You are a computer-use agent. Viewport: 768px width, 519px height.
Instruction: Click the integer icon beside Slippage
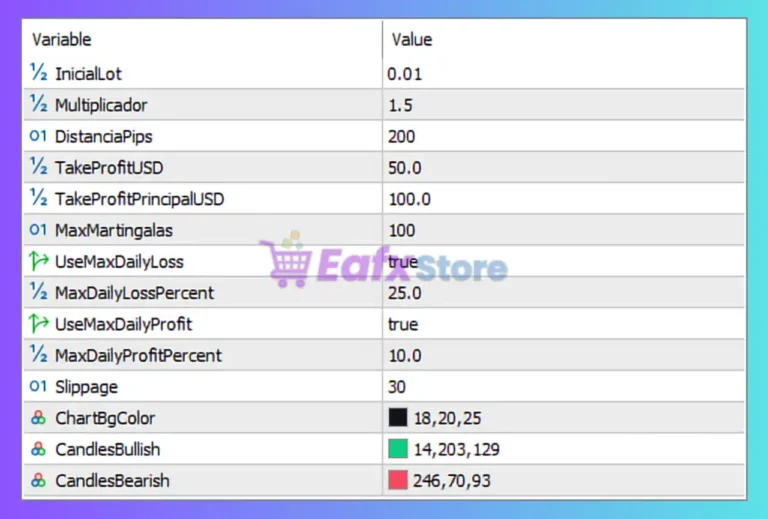tap(38, 386)
